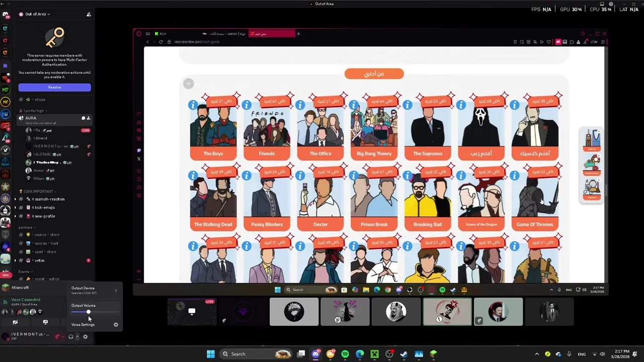644x362 pixels.
Task: Select Prison Break category card
Action: point(374,198)
